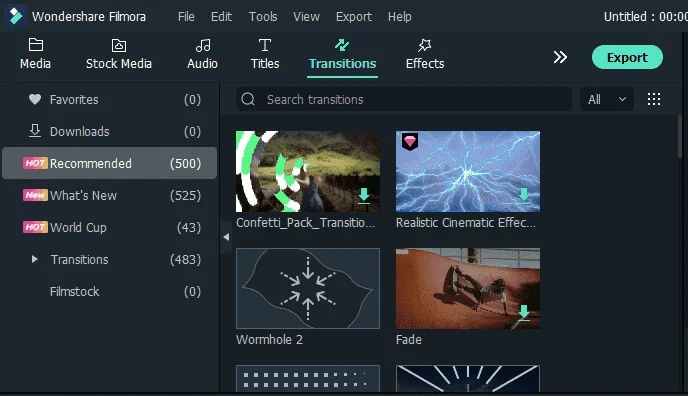Click the Fade label text
The image size is (688, 396).
408,339
